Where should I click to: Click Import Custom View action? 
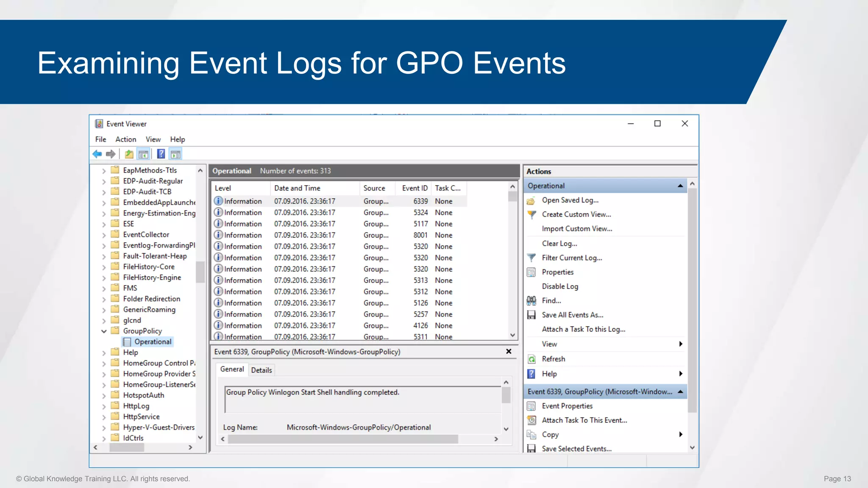click(577, 229)
